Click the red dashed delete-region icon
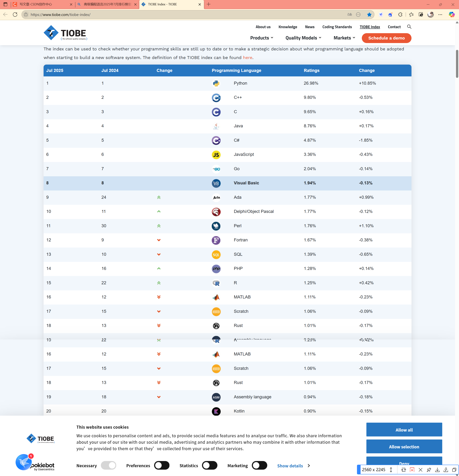The width and height of the screenshot is (459, 476). pyautogui.click(x=412, y=470)
